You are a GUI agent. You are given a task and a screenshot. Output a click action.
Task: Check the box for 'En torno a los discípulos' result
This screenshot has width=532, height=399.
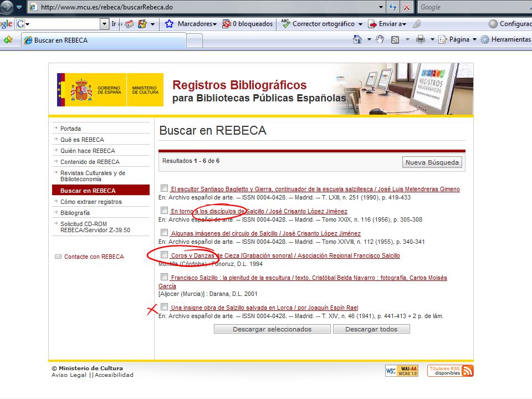pos(164,210)
